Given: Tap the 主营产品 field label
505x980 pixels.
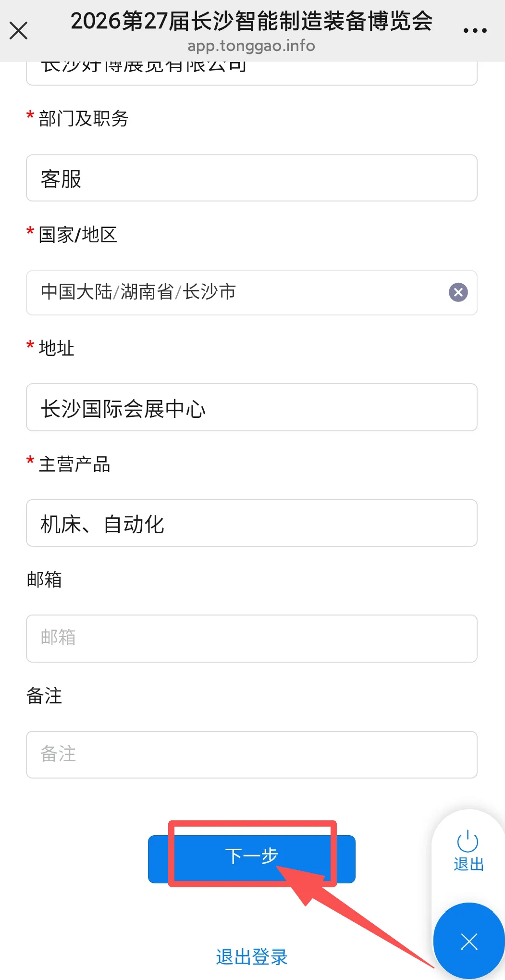Looking at the screenshot, I should click(74, 465).
